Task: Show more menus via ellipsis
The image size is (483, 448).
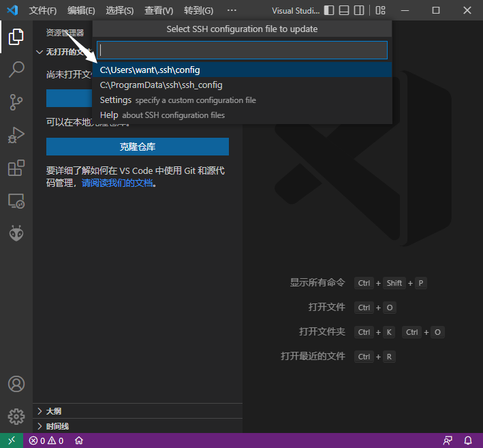Action: click(x=232, y=10)
